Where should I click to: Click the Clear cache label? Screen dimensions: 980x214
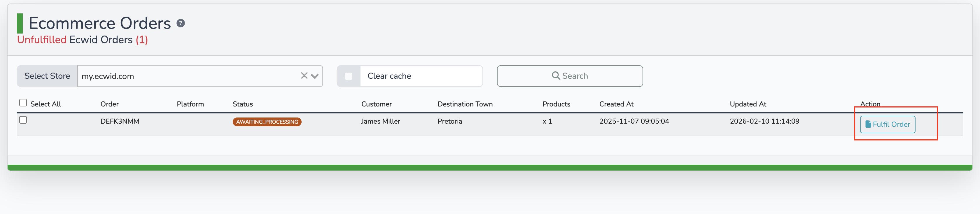point(389,76)
